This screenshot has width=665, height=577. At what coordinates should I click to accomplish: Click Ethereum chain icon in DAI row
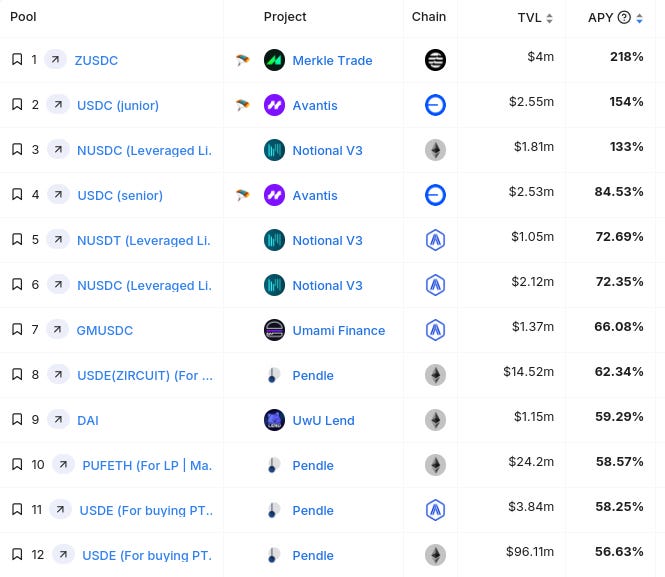pyautogui.click(x=435, y=420)
